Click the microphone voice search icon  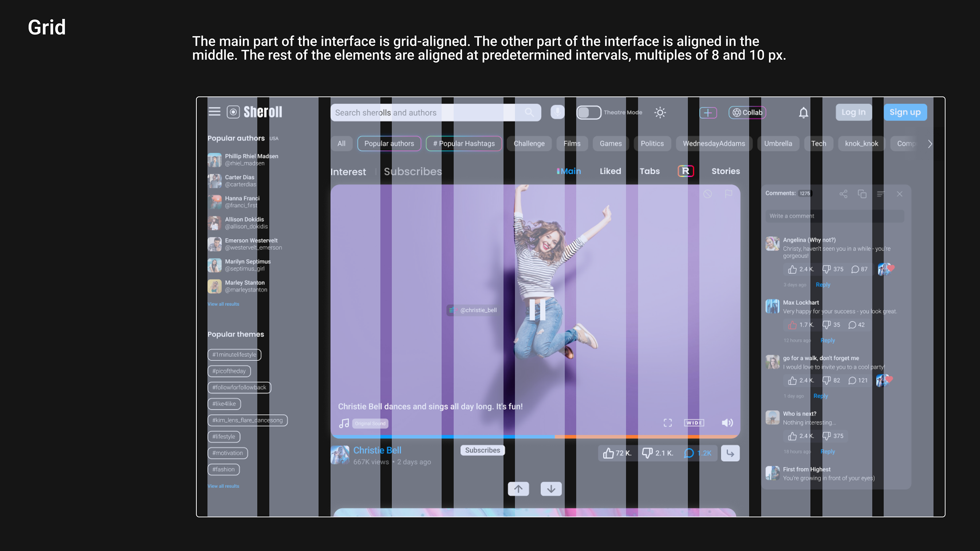point(557,112)
